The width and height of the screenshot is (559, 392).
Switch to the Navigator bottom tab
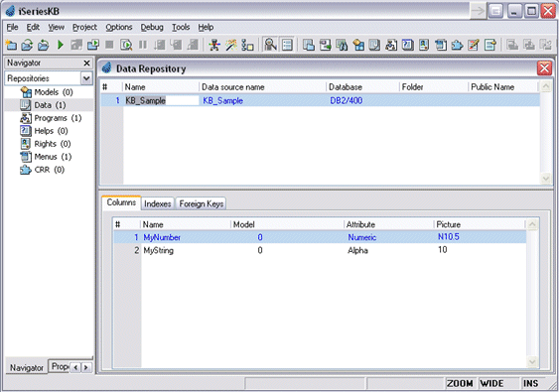(x=27, y=368)
